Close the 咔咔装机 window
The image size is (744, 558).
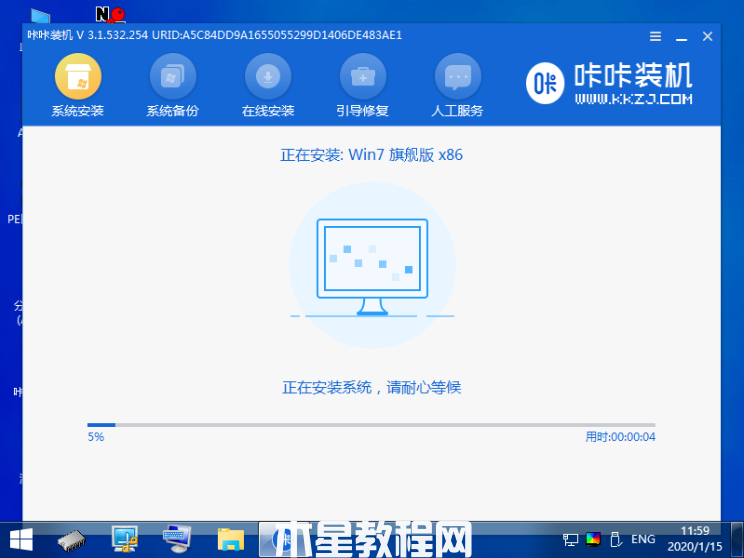(x=707, y=36)
